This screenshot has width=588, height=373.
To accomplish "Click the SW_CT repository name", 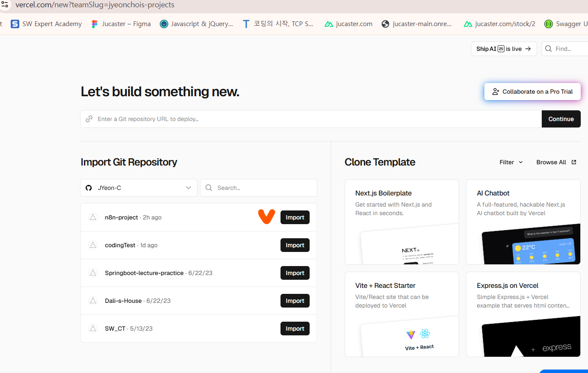I will (x=115, y=329).
